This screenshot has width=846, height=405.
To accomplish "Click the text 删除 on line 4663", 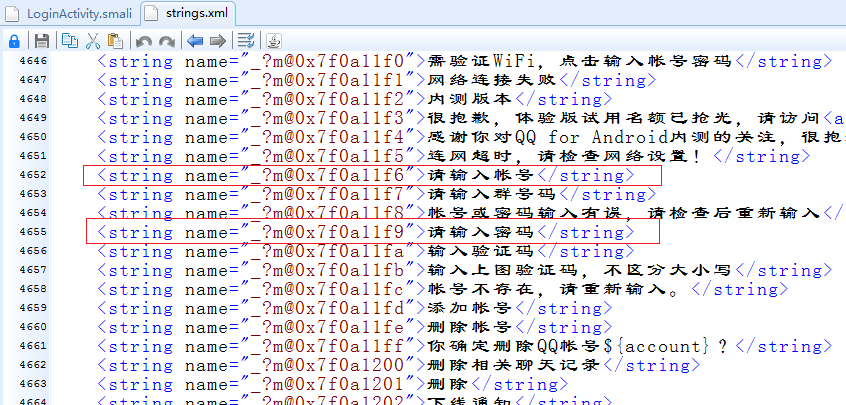I will [449, 384].
